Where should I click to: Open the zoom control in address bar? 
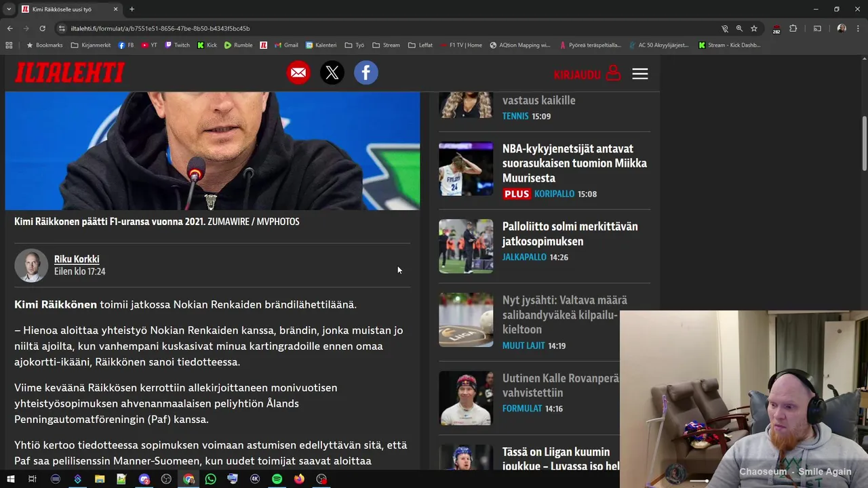click(x=739, y=28)
